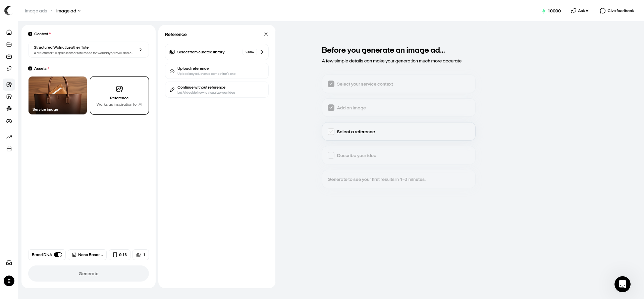Expand the curated library chevron arrow
The width and height of the screenshot is (644, 299).
tap(262, 52)
